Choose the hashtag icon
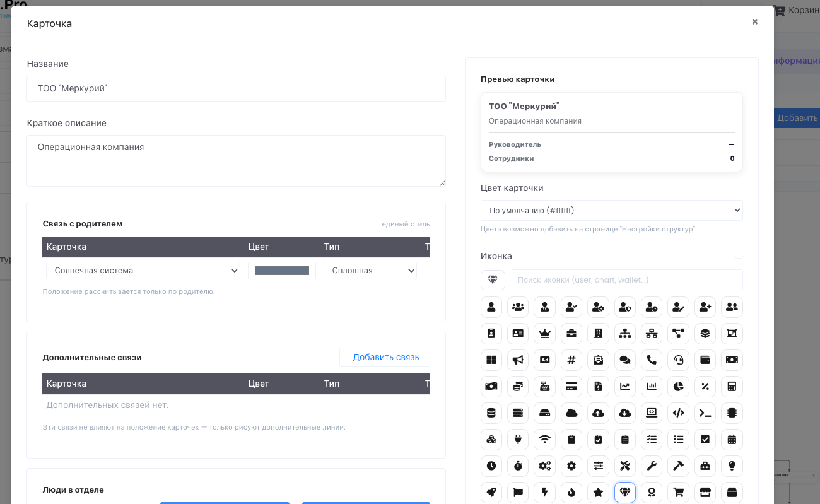The width and height of the screenshot is (820, 504). tap(571, 360)
